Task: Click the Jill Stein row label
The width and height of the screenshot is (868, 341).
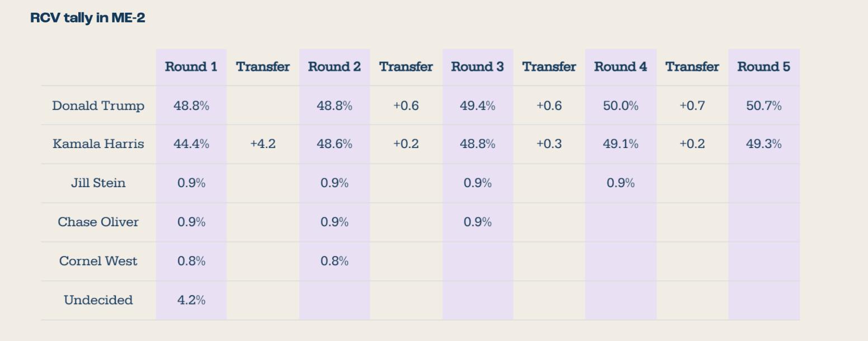Action: pyautogui.click(x=98, y=183)
